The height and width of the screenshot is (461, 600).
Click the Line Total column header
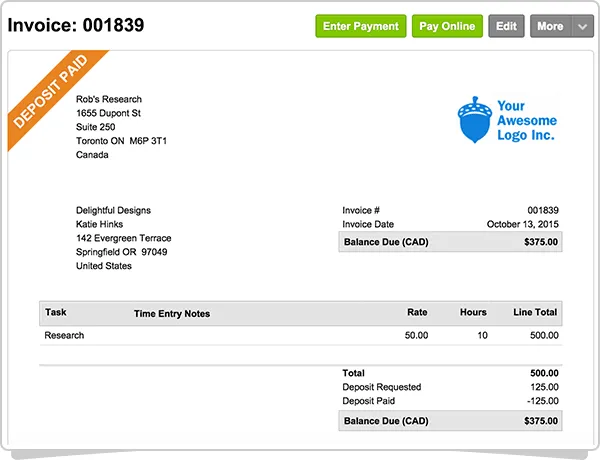click(533, 313)
